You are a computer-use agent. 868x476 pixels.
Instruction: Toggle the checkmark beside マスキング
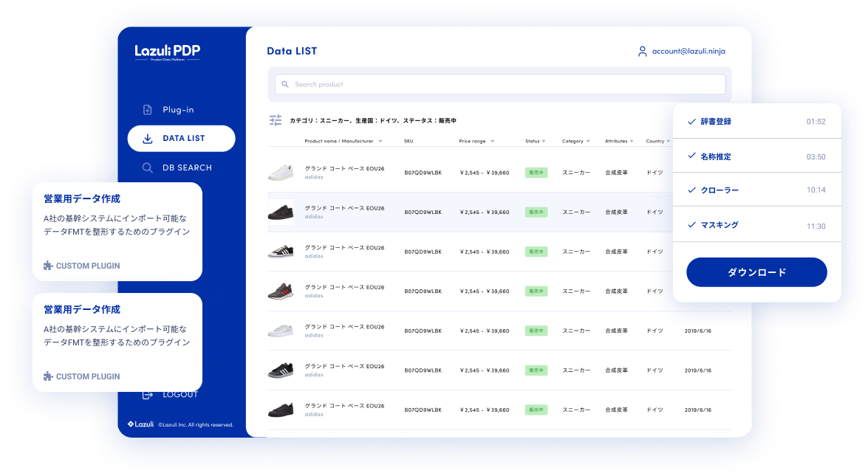tap(691, 224)
